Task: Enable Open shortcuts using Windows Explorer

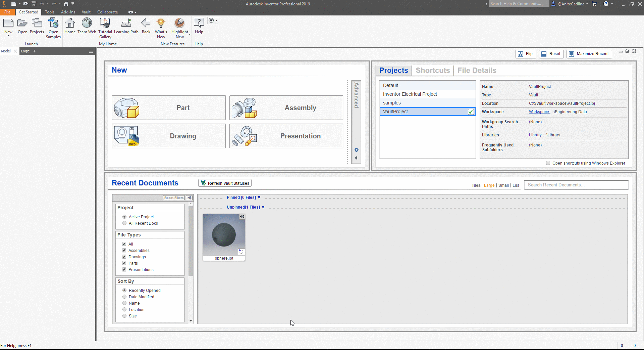Action: 548,163
